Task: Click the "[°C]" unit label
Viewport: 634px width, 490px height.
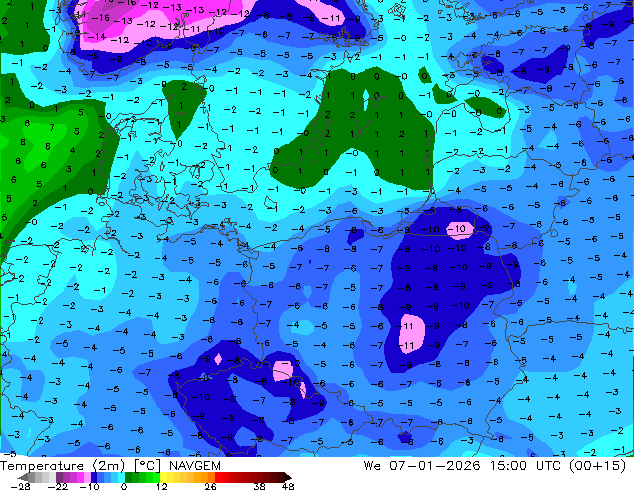Action: 147,466
